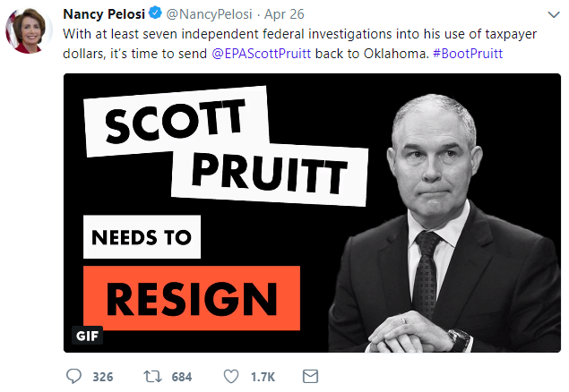Click the 326 reply count
This screenshot has height=392, width=569.
102,377
